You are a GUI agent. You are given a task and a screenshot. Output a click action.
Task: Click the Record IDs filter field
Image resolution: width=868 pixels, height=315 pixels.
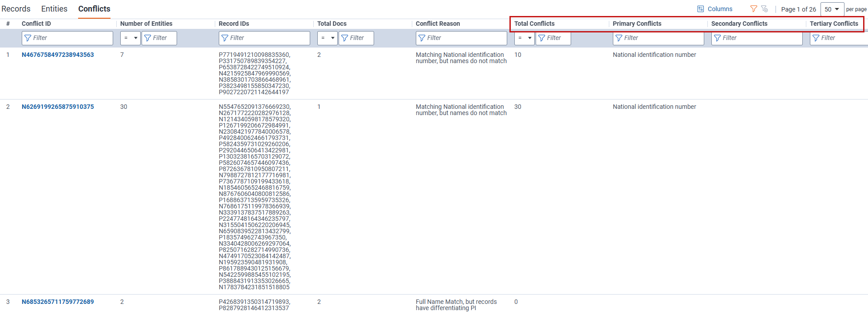(264, 38)
